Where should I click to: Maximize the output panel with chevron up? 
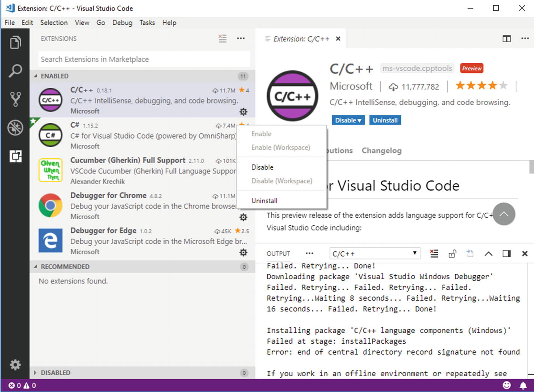488,253
